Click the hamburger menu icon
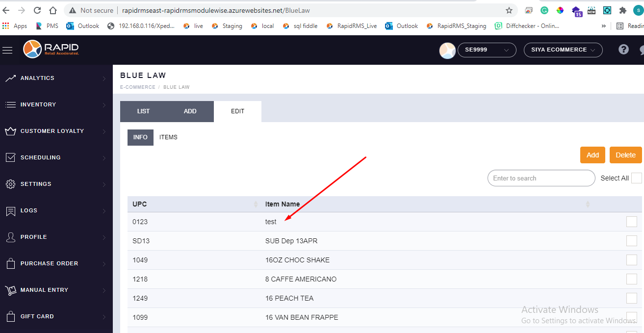The image size is (644, 333). [7, 50]
